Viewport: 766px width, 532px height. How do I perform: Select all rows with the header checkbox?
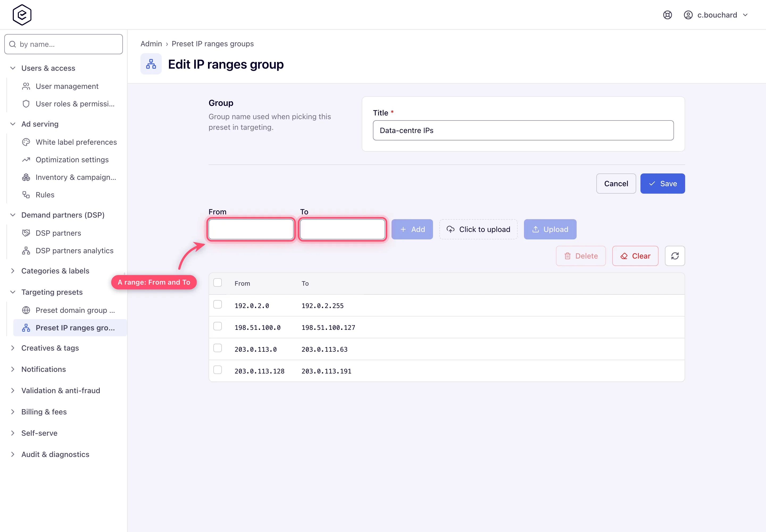(218, 283)
